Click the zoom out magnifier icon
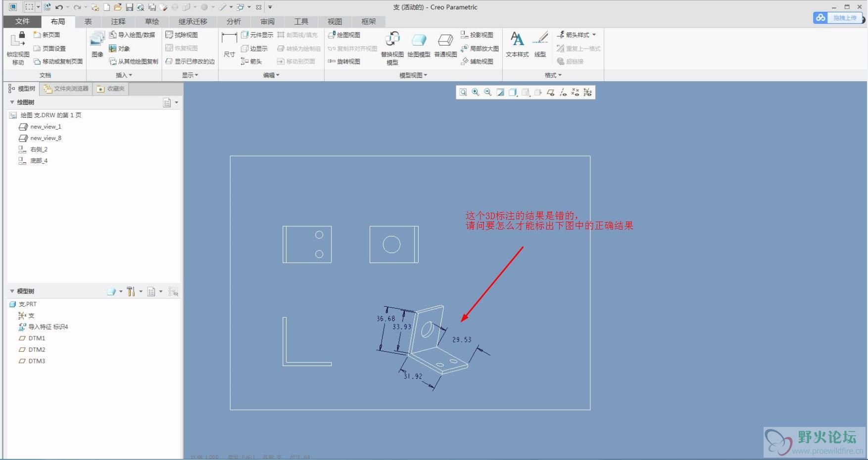The width and height of the screenshot is (868, 460). [x=488, y=92]
